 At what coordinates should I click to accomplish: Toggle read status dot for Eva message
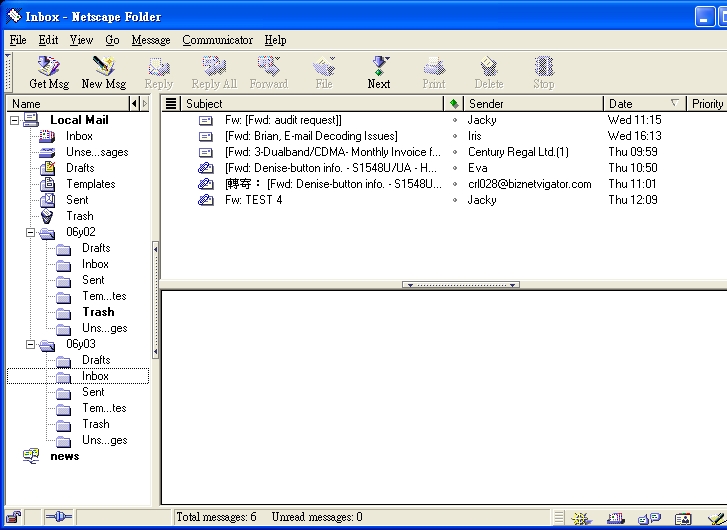point(455,168)
